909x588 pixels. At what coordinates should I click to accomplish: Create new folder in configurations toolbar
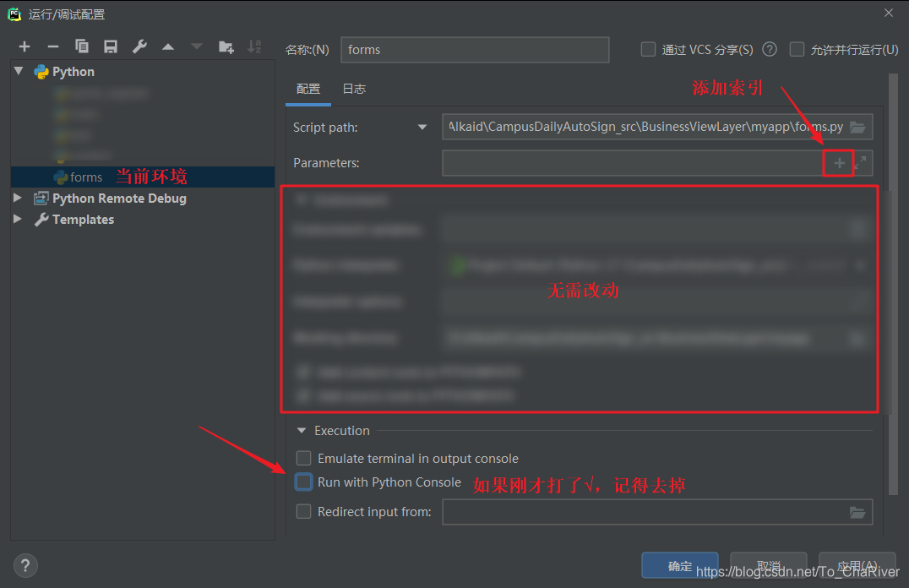(226, 47)
